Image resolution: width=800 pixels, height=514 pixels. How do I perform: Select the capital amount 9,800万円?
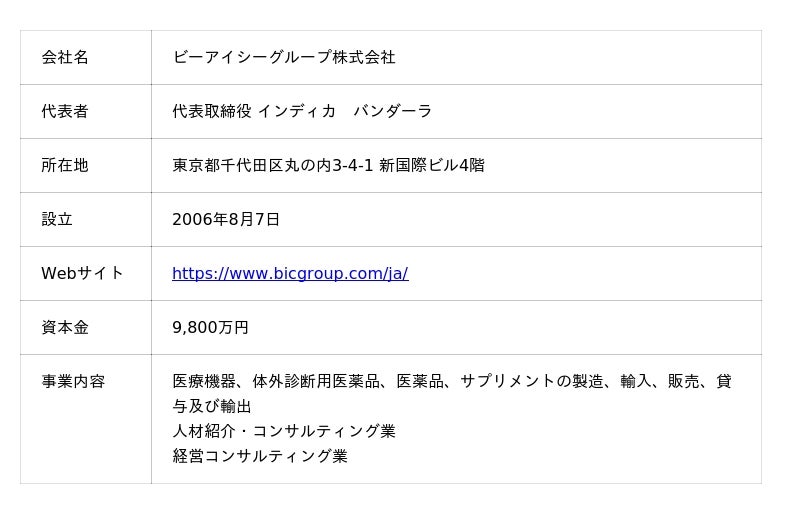pos(210,328)
